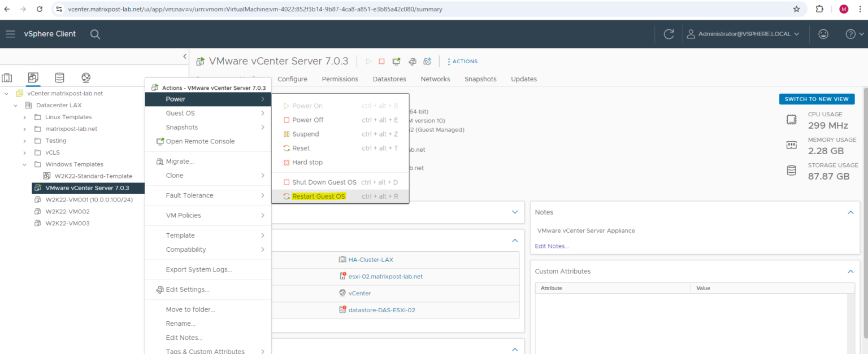Refresh the vSphere Client

tap(669, 34)
